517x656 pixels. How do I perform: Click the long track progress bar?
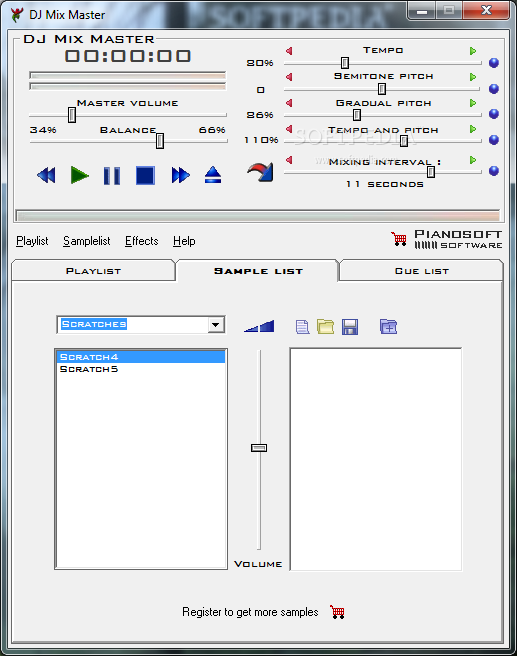258,215
